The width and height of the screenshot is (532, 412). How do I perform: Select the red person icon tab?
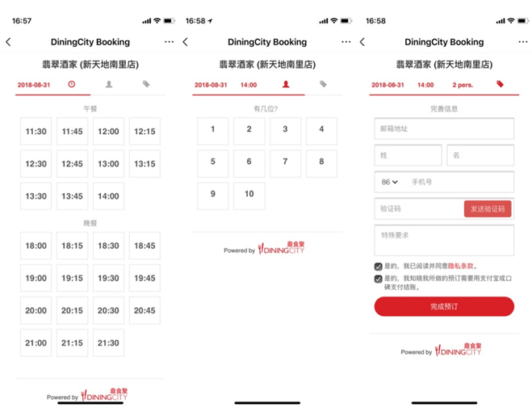[x=286, y=84]
